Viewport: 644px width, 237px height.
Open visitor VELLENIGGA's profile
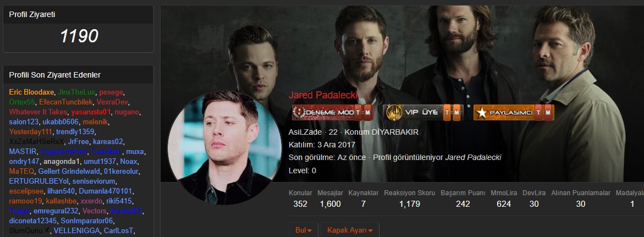pyautogui.click(x=77, y=231)
